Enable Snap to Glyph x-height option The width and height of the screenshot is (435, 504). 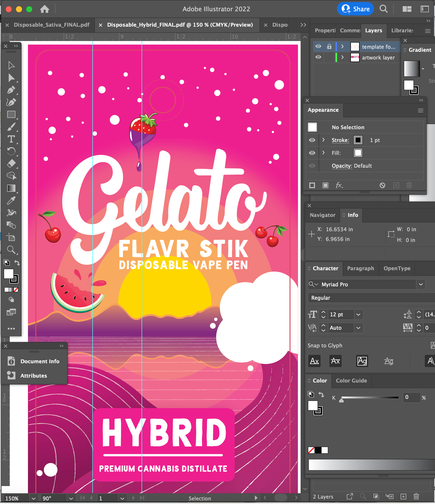(335, 361)
